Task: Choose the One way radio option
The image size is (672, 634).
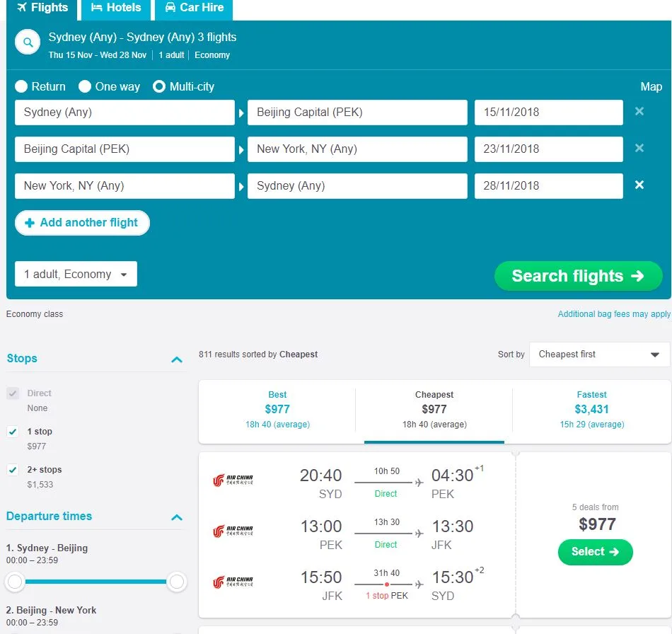Action: (85, 86)
